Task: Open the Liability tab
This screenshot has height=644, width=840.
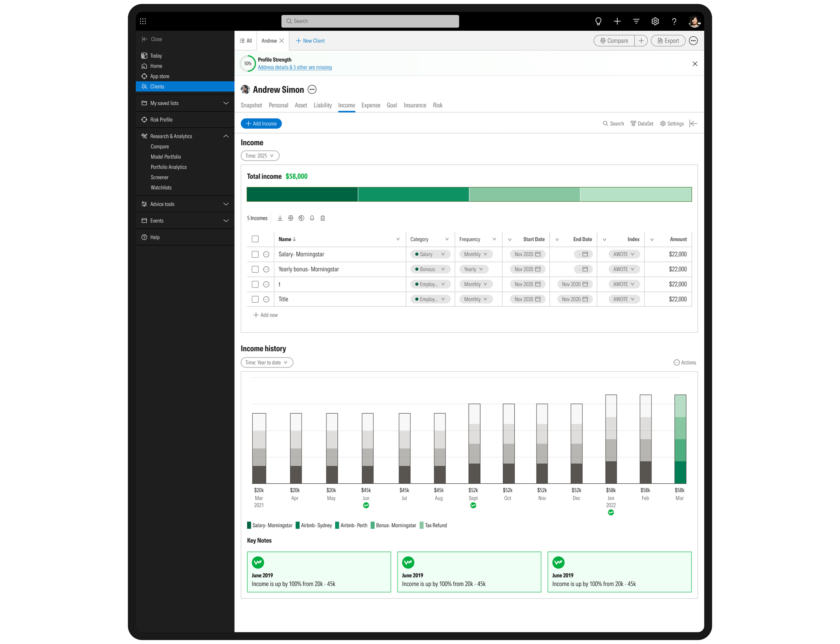Action: [x=322, y=105]
